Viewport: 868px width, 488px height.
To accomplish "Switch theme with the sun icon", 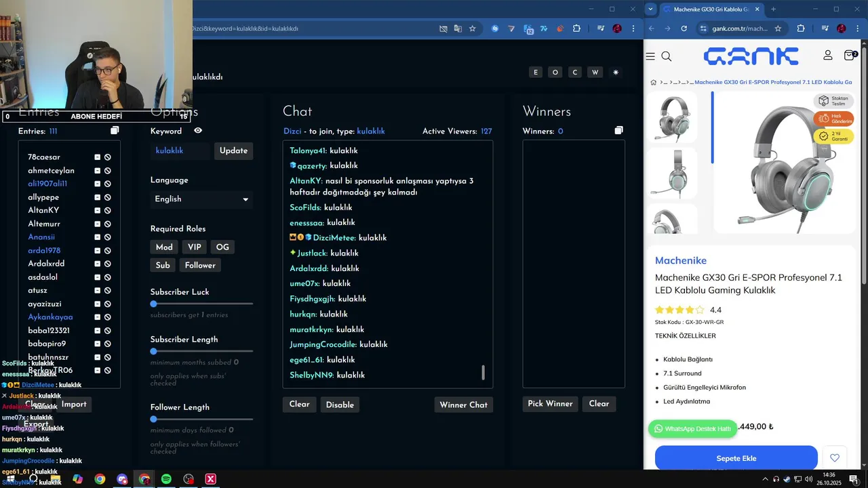I will click(616, 73).
